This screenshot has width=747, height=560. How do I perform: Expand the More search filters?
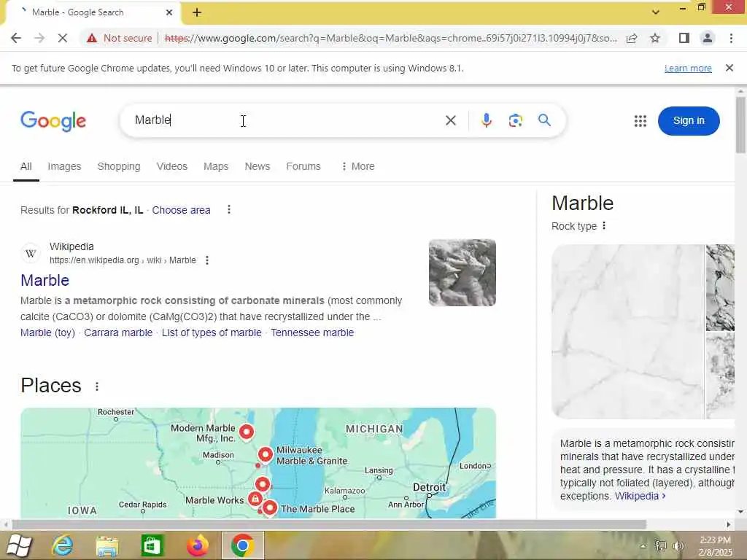click(x=358, y=167)
